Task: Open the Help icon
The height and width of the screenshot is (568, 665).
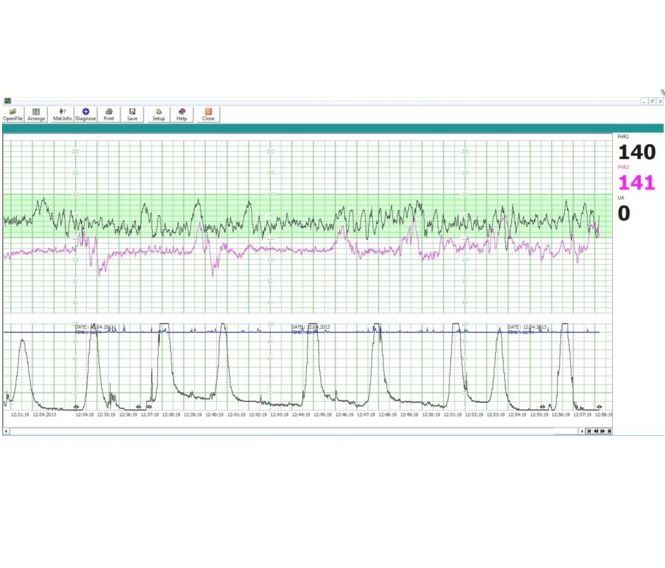Action: click(x=182, y=114)
